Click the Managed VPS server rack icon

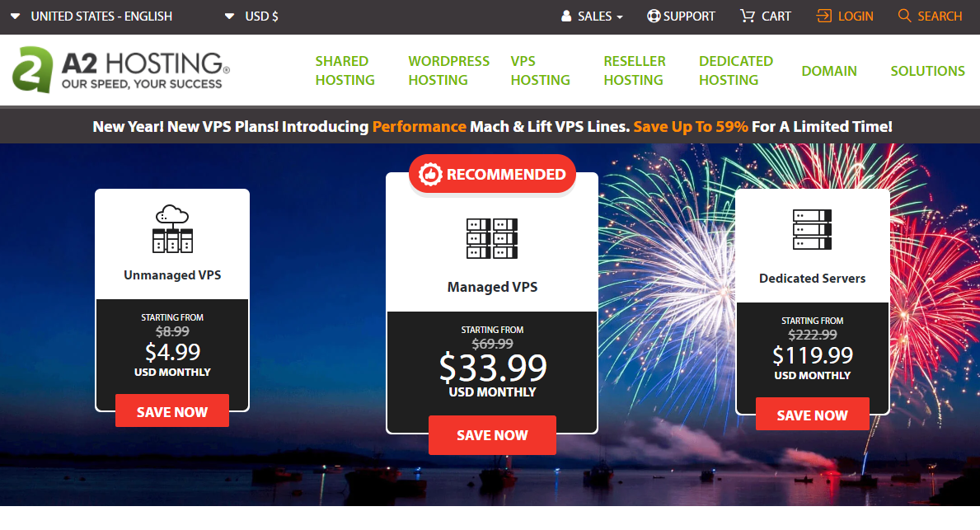coord(492,238)
